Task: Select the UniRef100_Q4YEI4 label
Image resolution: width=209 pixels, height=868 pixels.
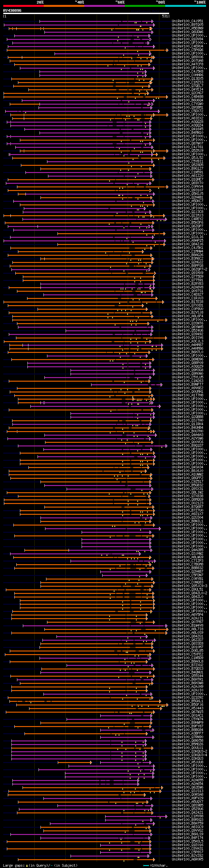Action: pos(187,89)
